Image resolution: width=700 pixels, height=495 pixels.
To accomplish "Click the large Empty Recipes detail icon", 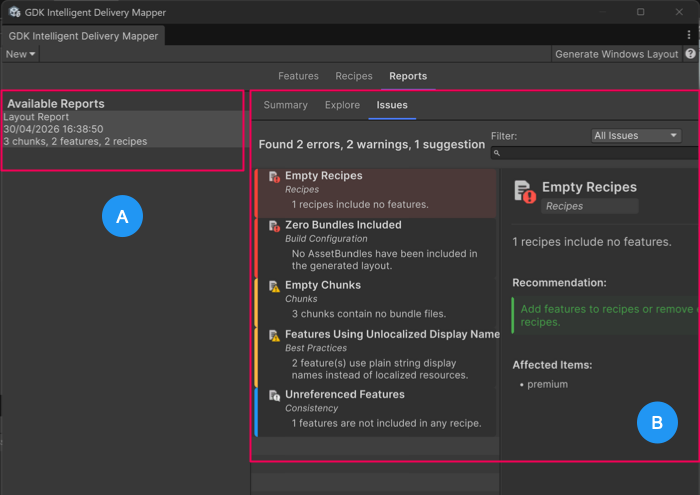I will [x=525, y=192].
